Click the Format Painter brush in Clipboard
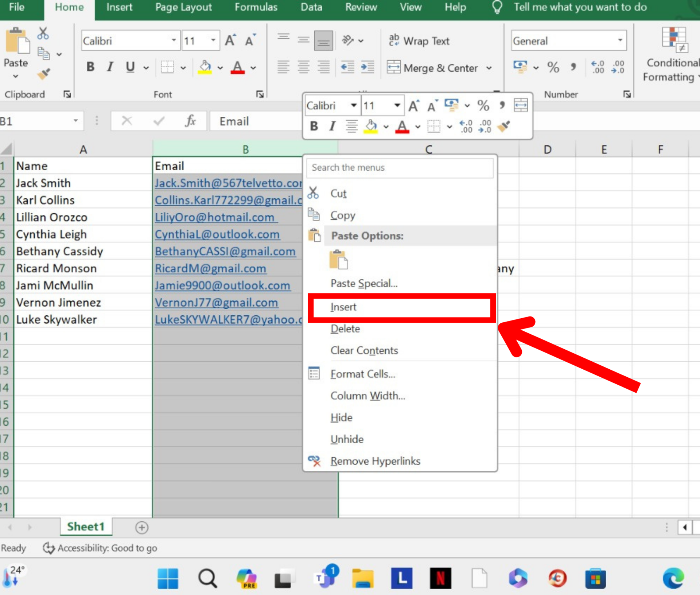 pyautogui.click(x=44, y=74)
